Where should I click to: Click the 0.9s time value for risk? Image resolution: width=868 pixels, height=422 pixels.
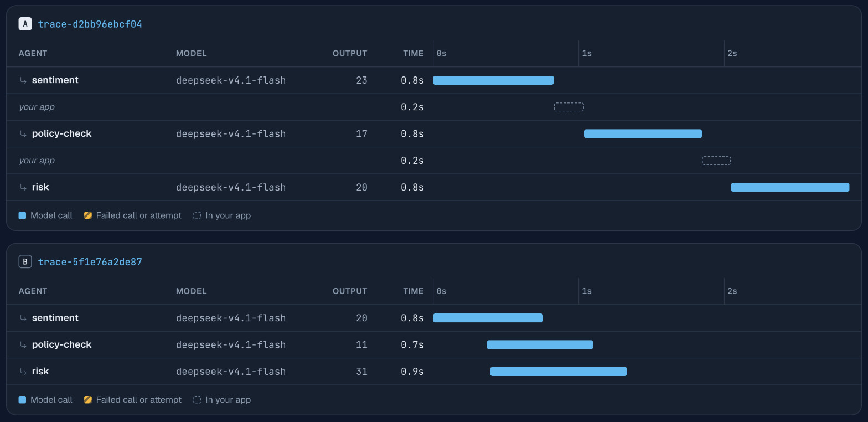coord(412,372)
